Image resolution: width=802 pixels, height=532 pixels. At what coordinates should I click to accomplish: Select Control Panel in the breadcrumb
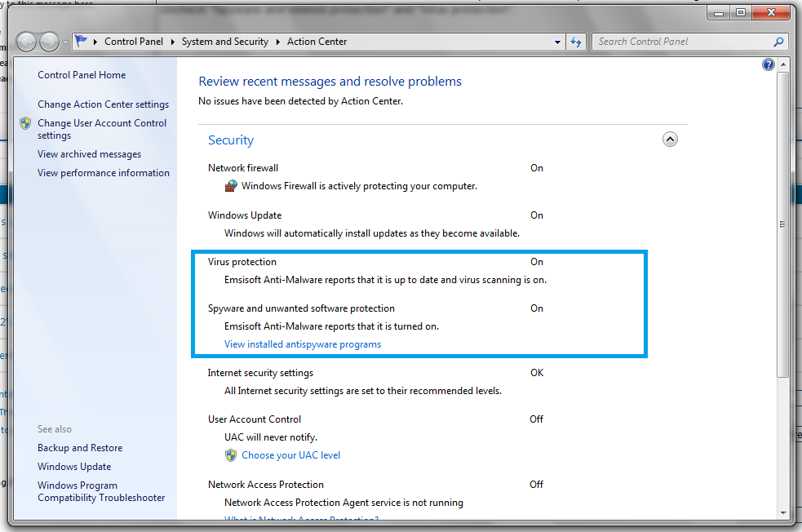(x=134, y=42)
